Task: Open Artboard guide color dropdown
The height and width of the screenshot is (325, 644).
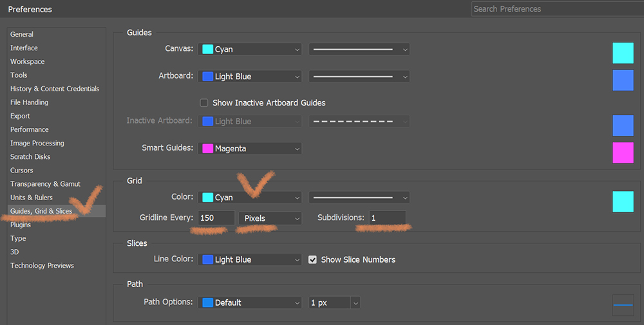Action: coord(250,77)
